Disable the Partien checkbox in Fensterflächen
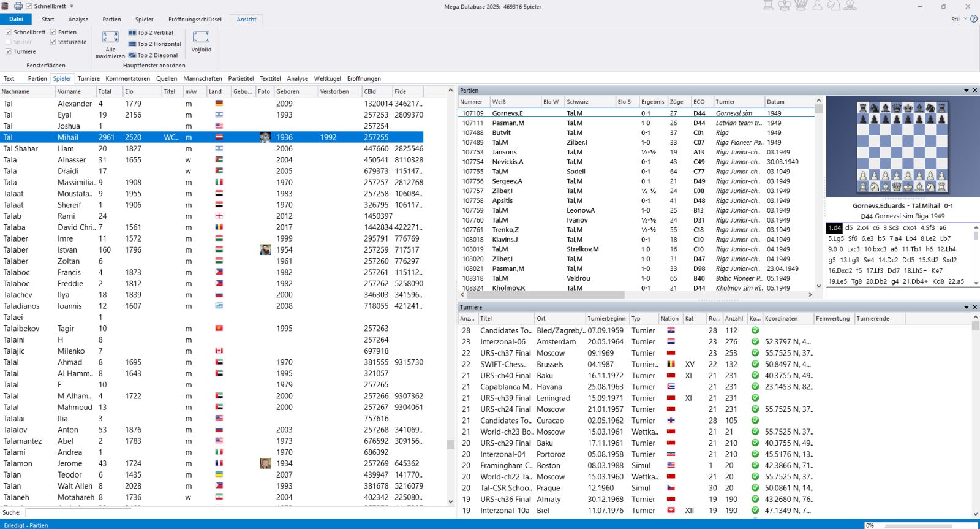 click(53, 32)
